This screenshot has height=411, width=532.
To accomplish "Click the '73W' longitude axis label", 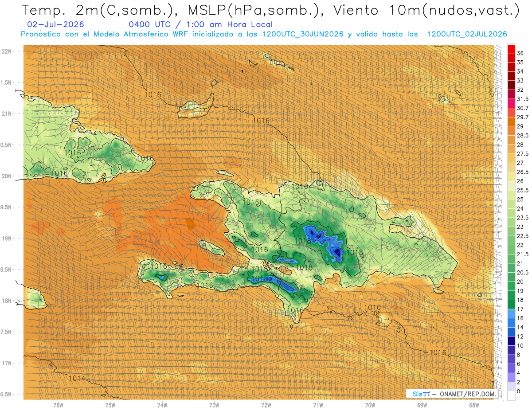I will (214, 405).
